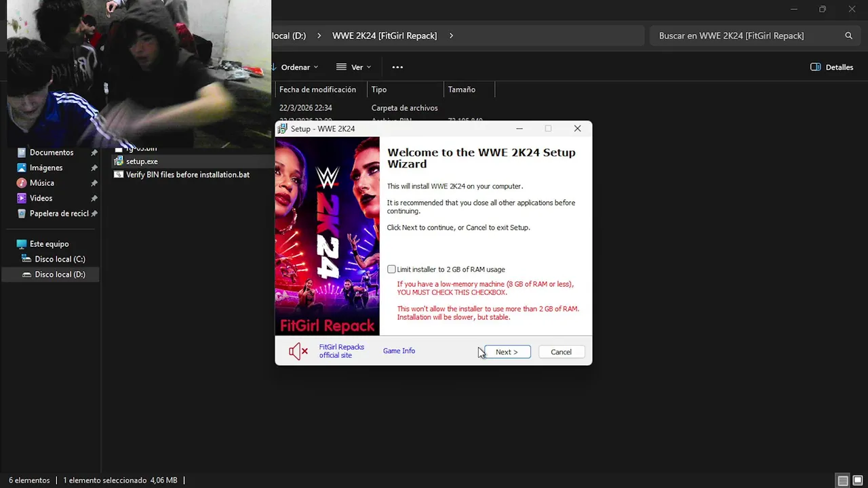Check Limit installer to 2 GB RAM checkbox
Image resolution: width=868 pixels, height=488 pixels.
tap(391, 269)
